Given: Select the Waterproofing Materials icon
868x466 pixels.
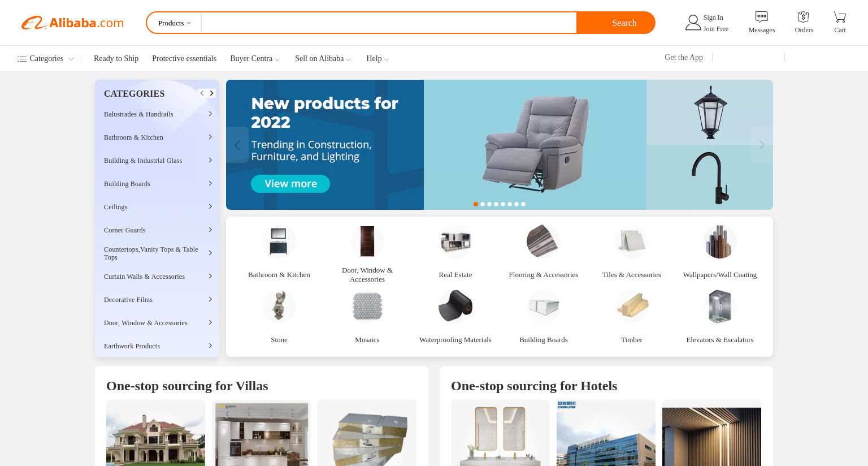Looking at the screenshot, I should pos(455,306).
